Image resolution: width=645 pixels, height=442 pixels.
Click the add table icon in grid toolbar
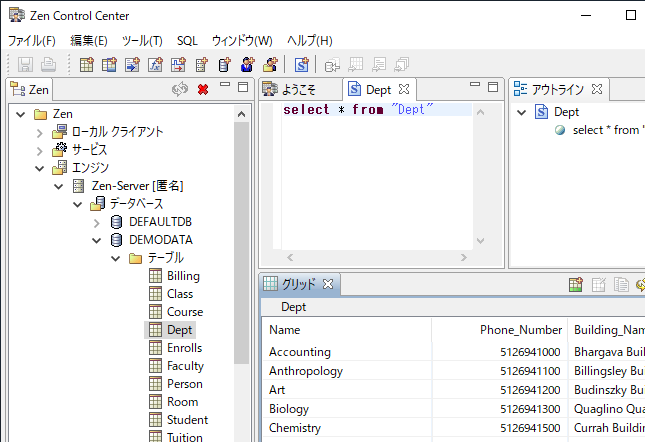point(576,285)
